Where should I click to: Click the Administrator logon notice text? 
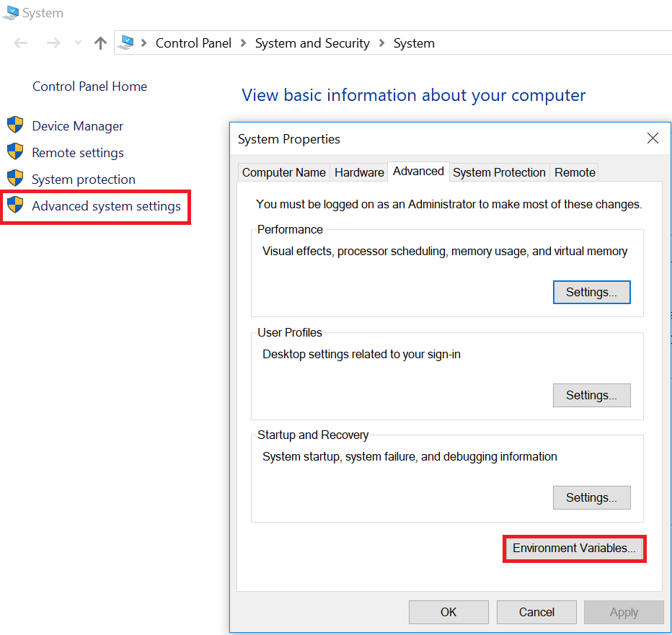pyautogui.click(x=448, y=205)
